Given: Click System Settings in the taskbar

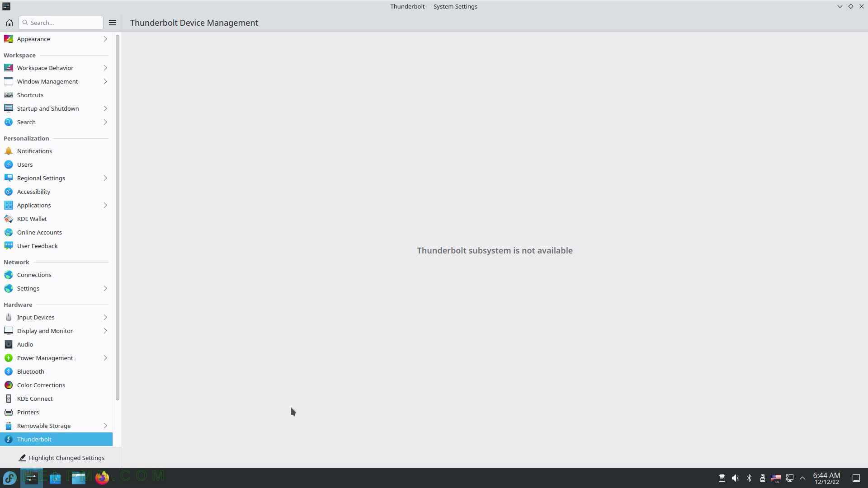Looking at the screenshot, I should pyautogui.click(x=32, y=478).
